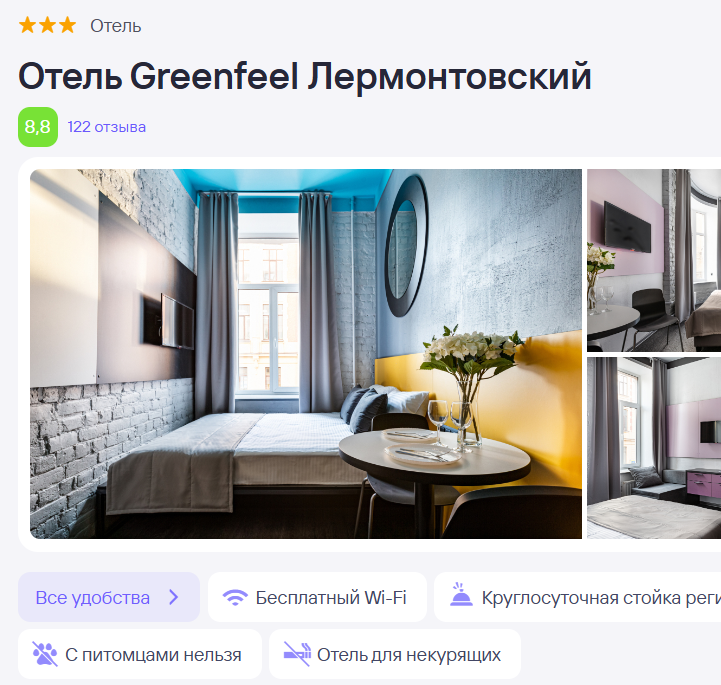Click the green 8,8 rating badge
The height and width of the screenshot is (685, 721).
pos(38,127)
